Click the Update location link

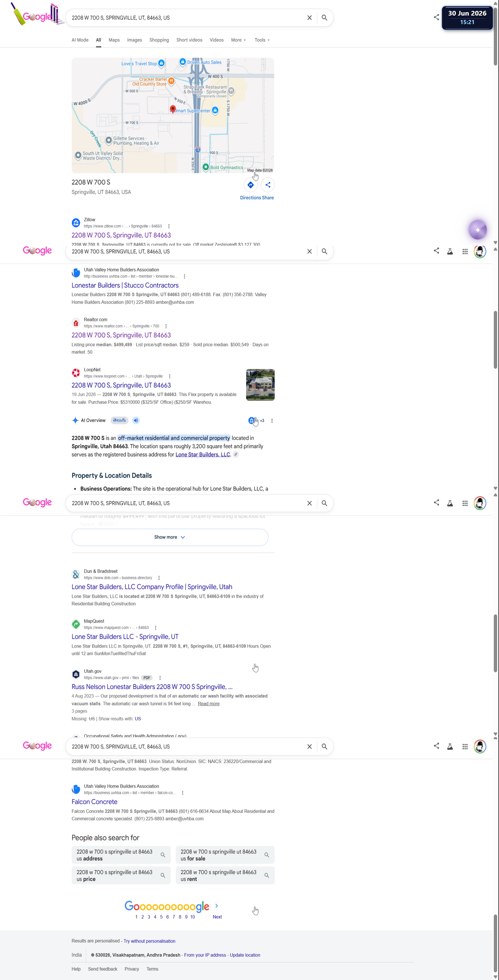(x=245, y=955)
